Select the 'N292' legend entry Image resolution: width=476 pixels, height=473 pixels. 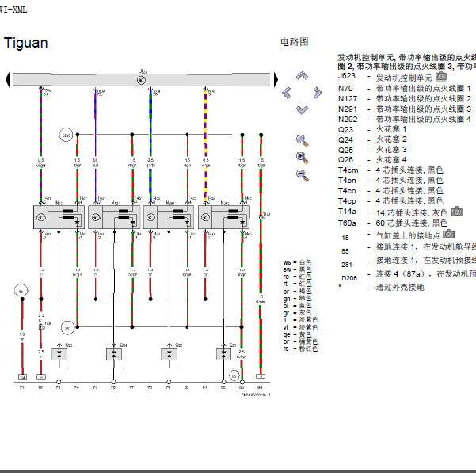405,120
